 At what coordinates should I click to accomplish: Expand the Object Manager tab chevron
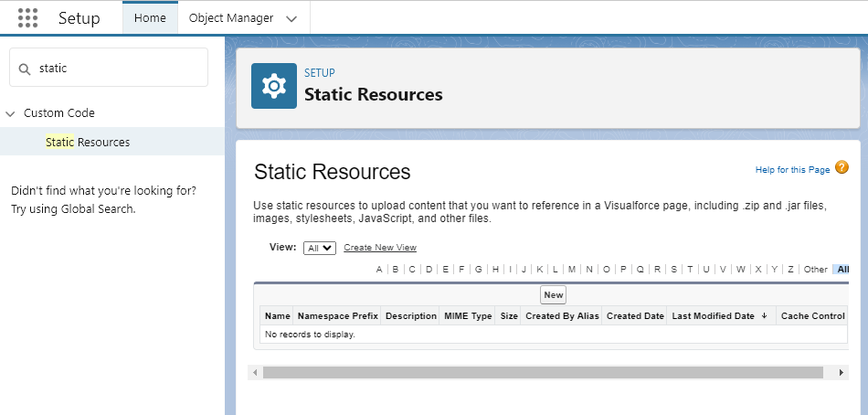coord(291,18)
